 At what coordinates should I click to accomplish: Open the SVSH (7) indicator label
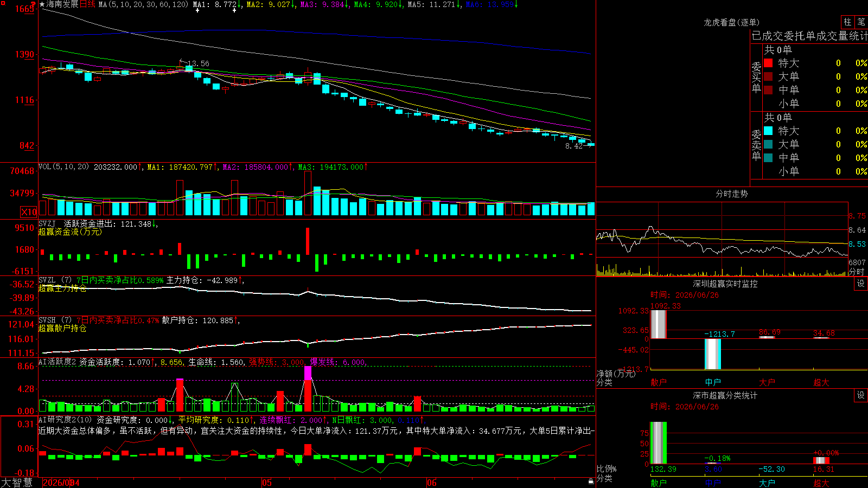click(55, 320)
